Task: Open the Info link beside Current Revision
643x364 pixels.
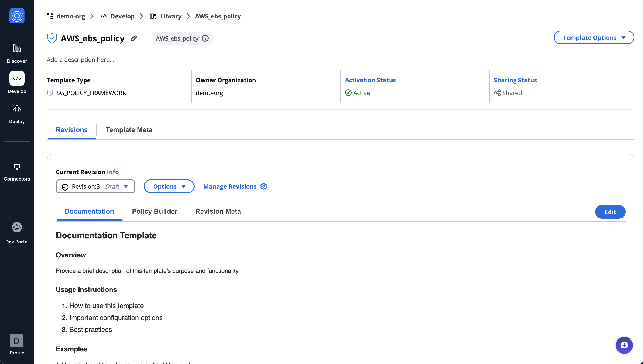Action: coord(112,172)
